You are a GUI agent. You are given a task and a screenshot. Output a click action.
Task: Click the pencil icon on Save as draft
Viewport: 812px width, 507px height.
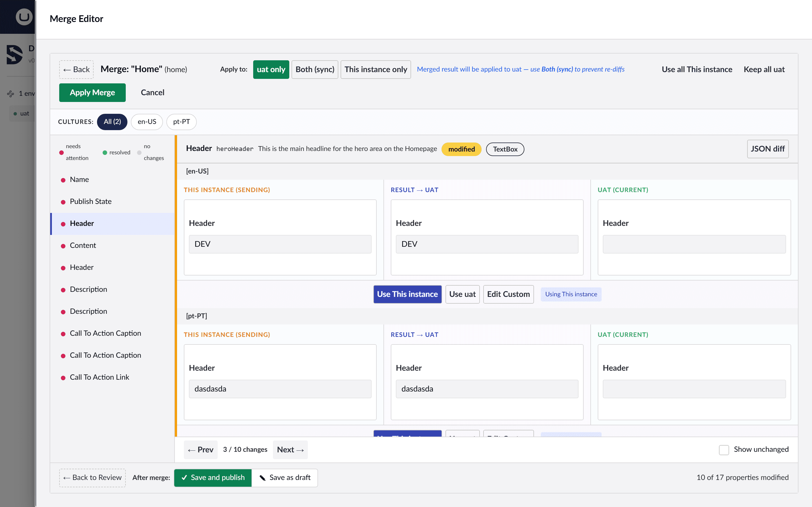pyautogui.click(x=262, y=477)
